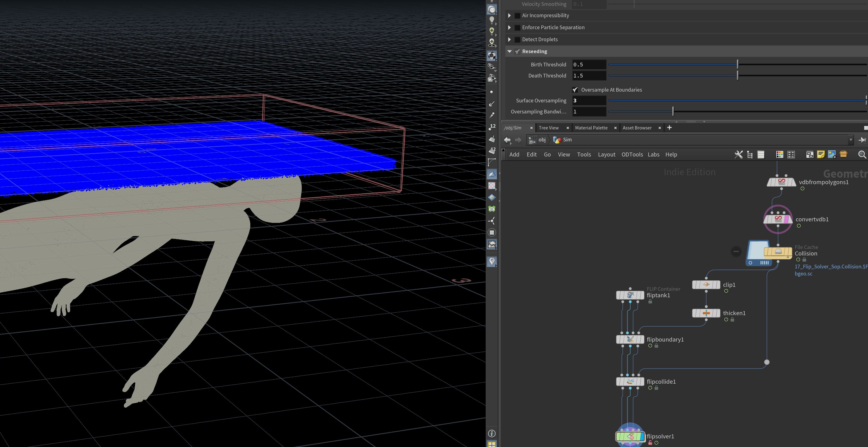868x447 pixels.
Task: Open the network wrench tools icon
Action: pyautogui.click(x=738, y=155)
